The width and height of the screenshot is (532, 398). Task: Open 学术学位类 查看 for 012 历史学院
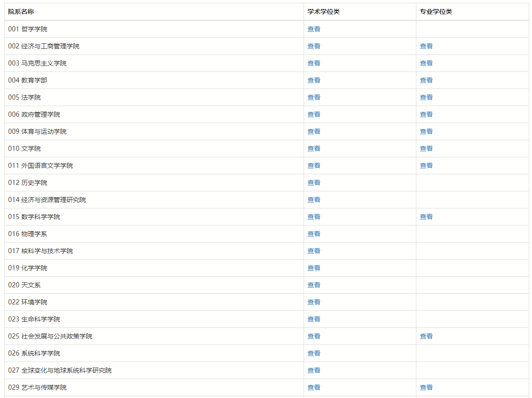[314, 183]
